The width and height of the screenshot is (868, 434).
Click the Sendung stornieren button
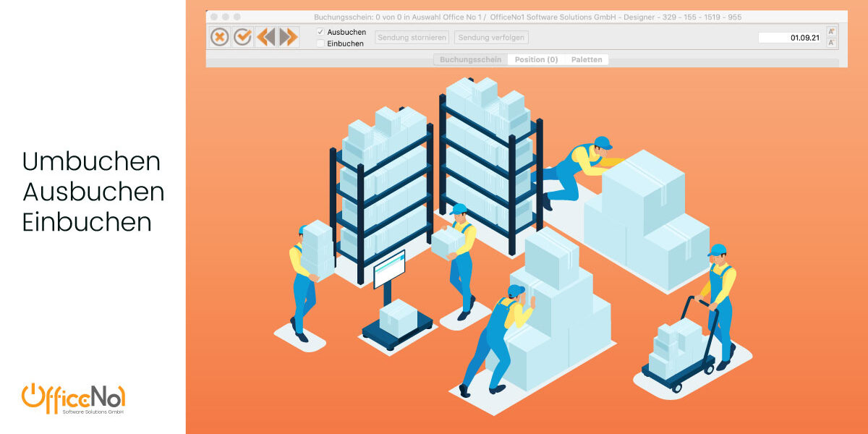click(x=412, y=37)
